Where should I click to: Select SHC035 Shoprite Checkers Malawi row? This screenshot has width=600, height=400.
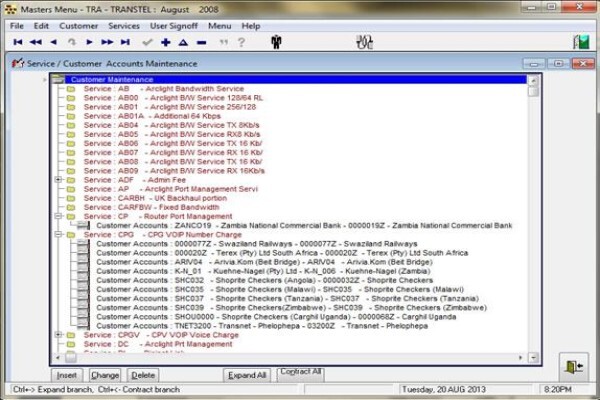tap(280, 289)
